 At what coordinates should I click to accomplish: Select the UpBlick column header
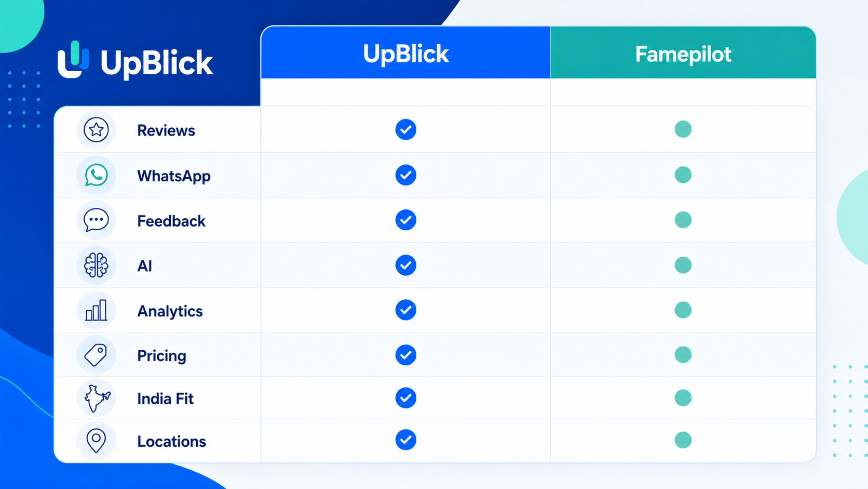click(x=405, y=52)
